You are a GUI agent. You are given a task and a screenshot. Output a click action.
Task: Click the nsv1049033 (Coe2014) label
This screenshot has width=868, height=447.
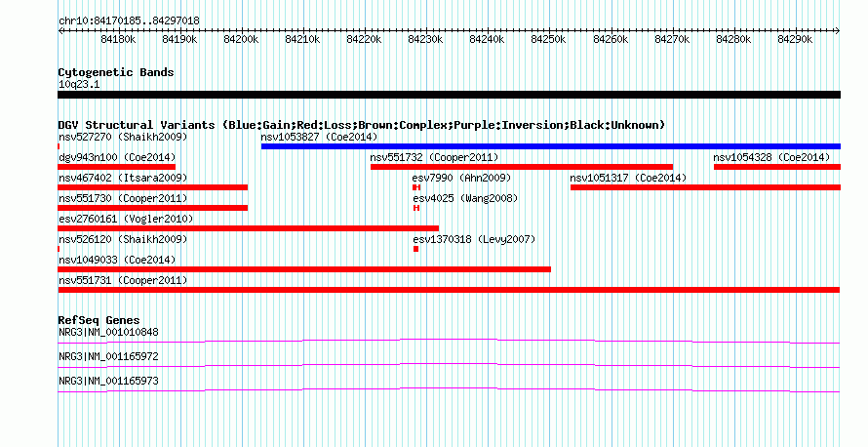click(x=117, y=260)
